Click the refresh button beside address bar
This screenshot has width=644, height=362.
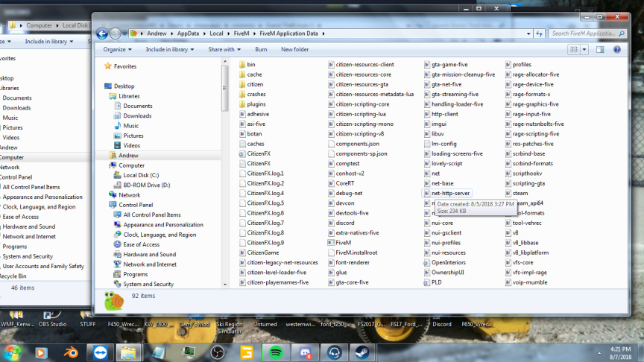coord(538,34)
